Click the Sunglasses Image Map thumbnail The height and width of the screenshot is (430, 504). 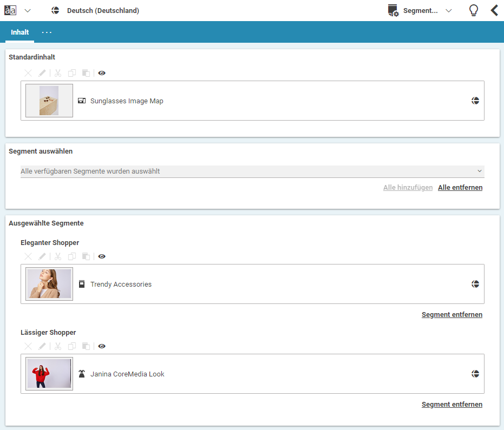49,101
